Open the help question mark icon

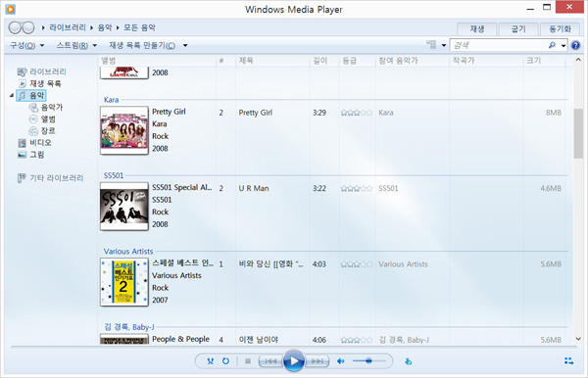point(575,45)
